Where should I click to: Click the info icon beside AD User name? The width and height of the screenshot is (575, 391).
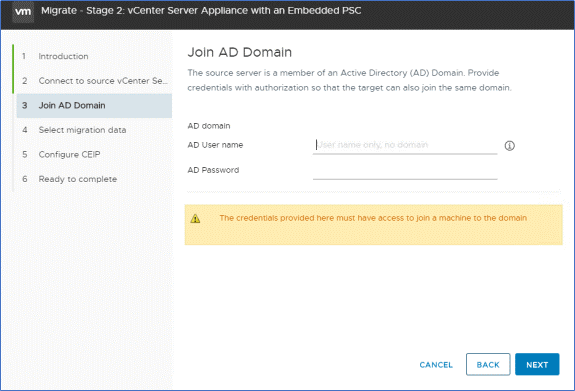(509, 146)
